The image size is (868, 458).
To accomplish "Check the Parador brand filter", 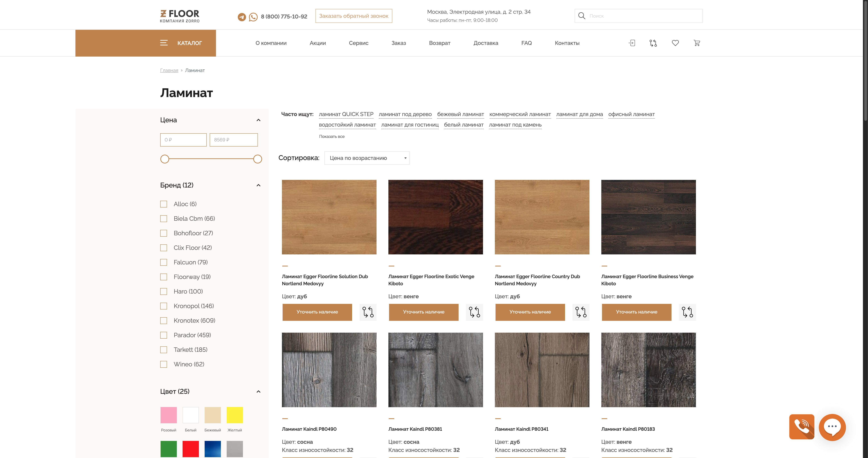I will point(164,335).
